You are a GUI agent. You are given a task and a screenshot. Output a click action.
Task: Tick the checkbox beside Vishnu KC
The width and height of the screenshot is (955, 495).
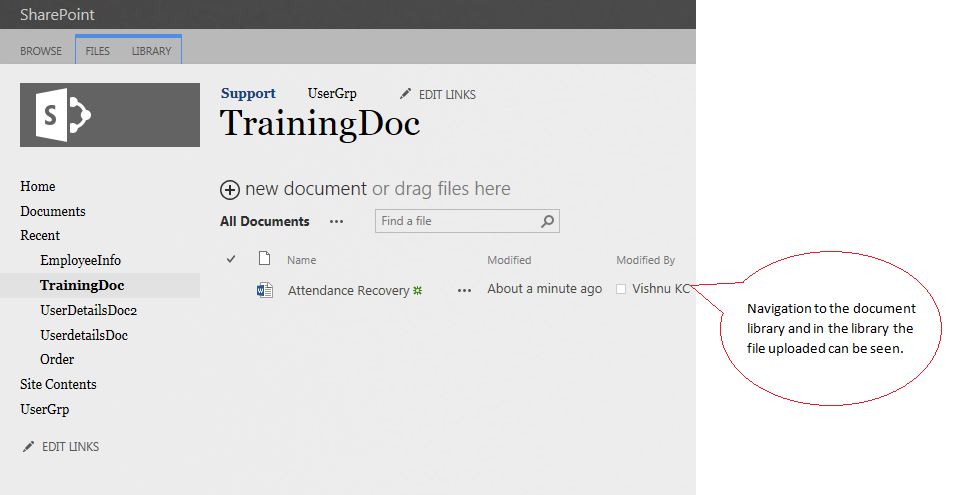pyautogui.click(x=621, y=289)
